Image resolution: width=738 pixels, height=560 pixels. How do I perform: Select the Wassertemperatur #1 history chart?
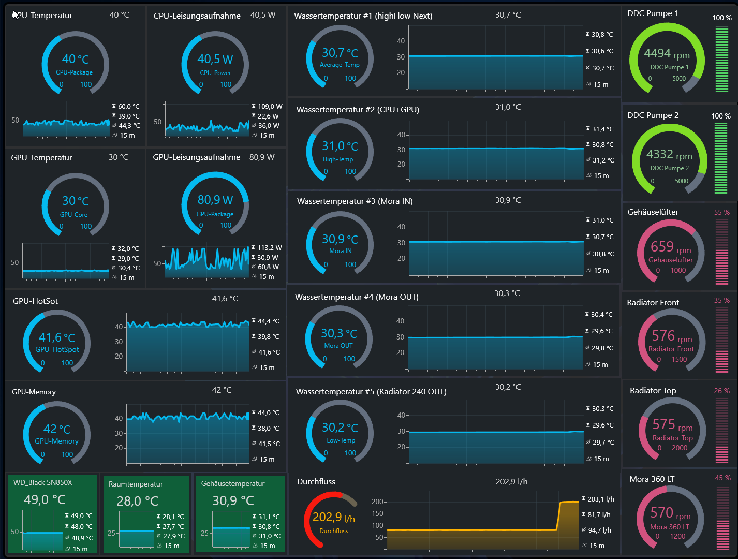[x=496, y=58]
